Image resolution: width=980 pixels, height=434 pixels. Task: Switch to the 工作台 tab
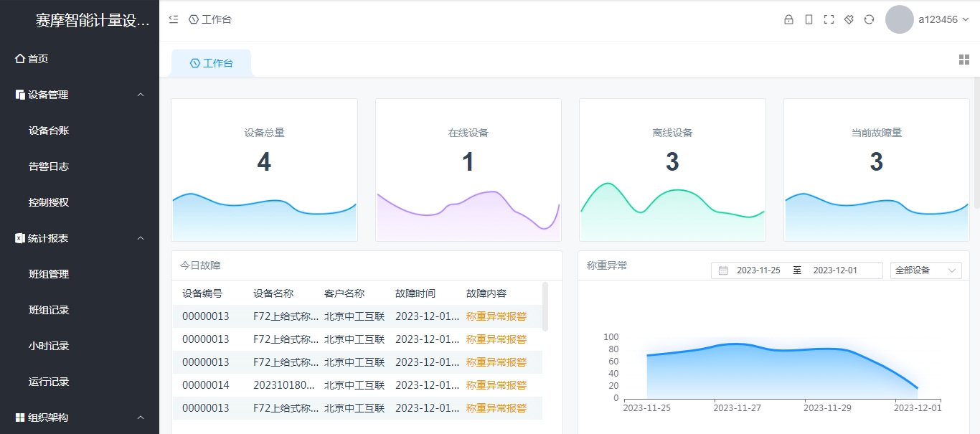point(211,62)
